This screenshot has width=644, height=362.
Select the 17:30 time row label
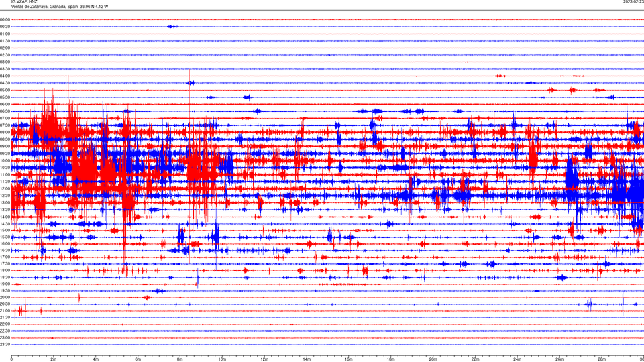5,264
